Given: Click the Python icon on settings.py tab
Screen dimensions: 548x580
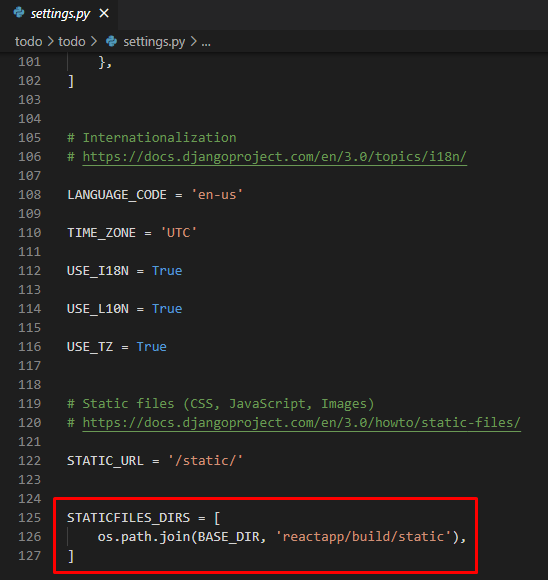Looking at the screenshot, I should coord(19,13).
